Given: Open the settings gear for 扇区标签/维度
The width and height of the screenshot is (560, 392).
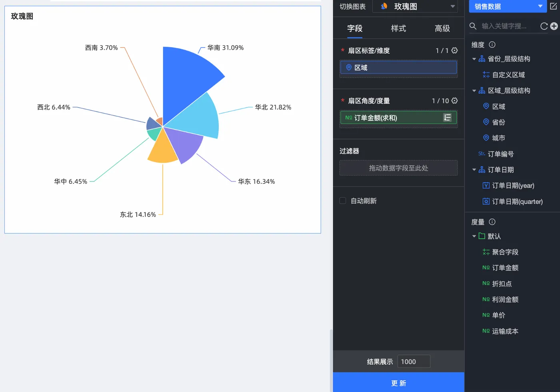Looking at the screenshot, I should [x=454, y=50].
